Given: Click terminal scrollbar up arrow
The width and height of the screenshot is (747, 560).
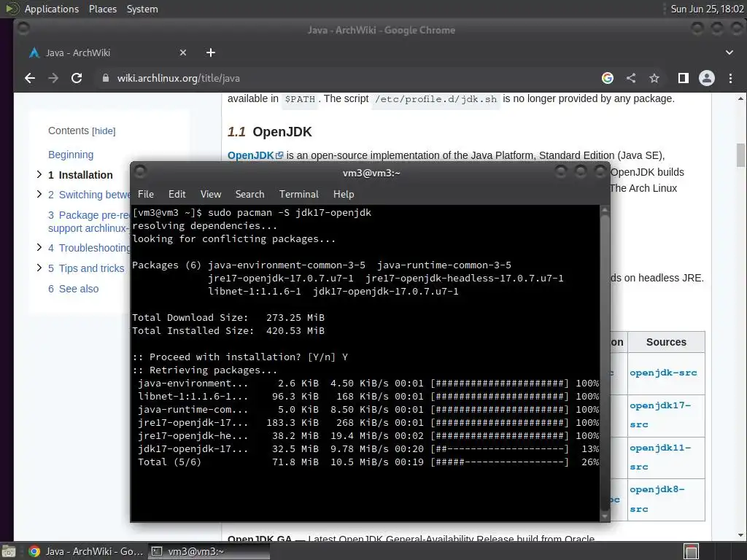Looking at the screenshot, I should coord(605,209).
